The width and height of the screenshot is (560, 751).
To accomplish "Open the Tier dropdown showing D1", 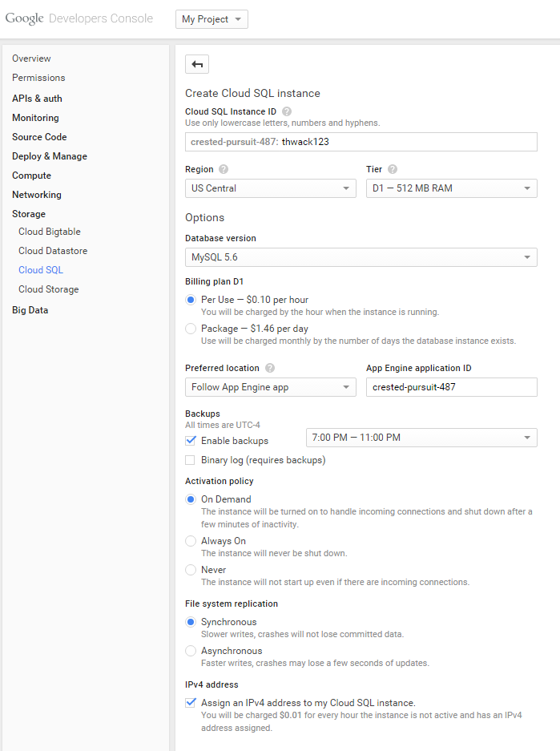I will coord(451,188).
